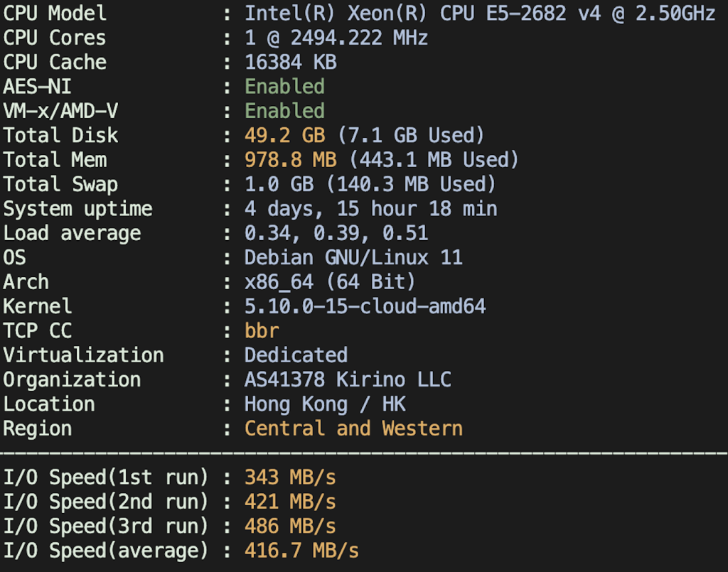The height and width of the screenshot is (572, 728).
Task: Click the Virtualization value Dedicated
Action: (x=296, y=355)
